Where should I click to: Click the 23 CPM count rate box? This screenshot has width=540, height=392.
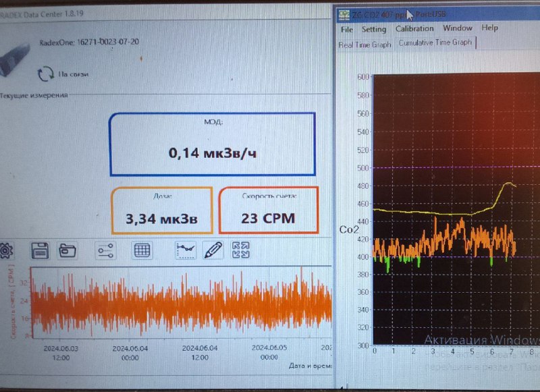268,210
